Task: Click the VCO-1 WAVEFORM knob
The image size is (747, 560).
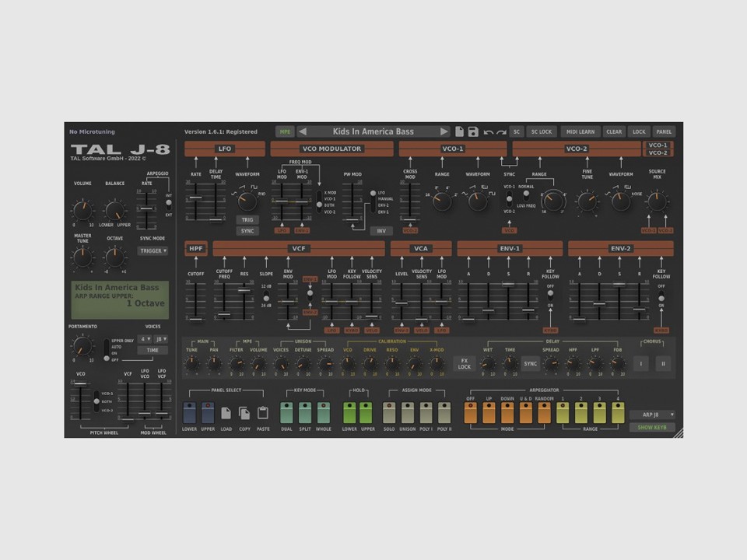Action: pyautogui.click(x=477, y=201)
